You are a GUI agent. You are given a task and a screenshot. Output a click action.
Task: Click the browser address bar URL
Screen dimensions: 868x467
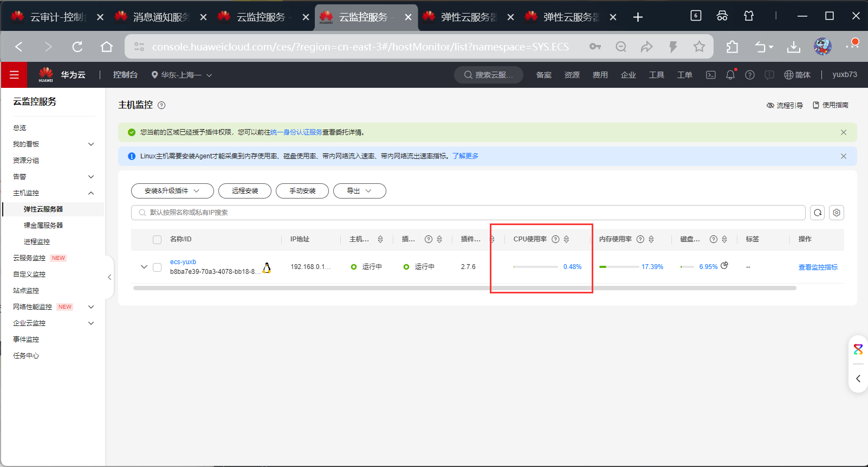click(x=360, y=47)
